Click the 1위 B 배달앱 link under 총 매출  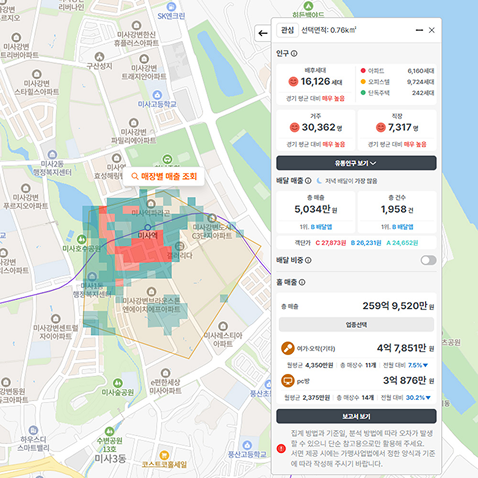pyautogui.click(x=316, y=227)
